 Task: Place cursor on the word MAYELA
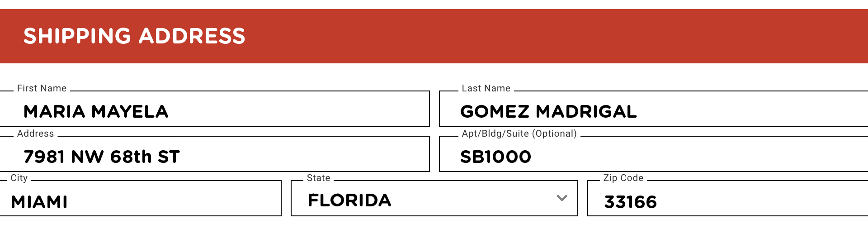point(130,111)
